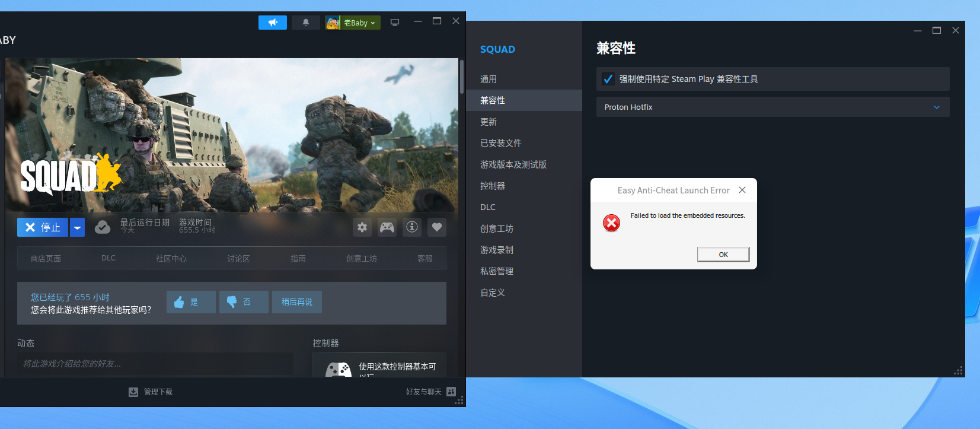Open 管理下载 downloads manager

[x=151, y=392]
